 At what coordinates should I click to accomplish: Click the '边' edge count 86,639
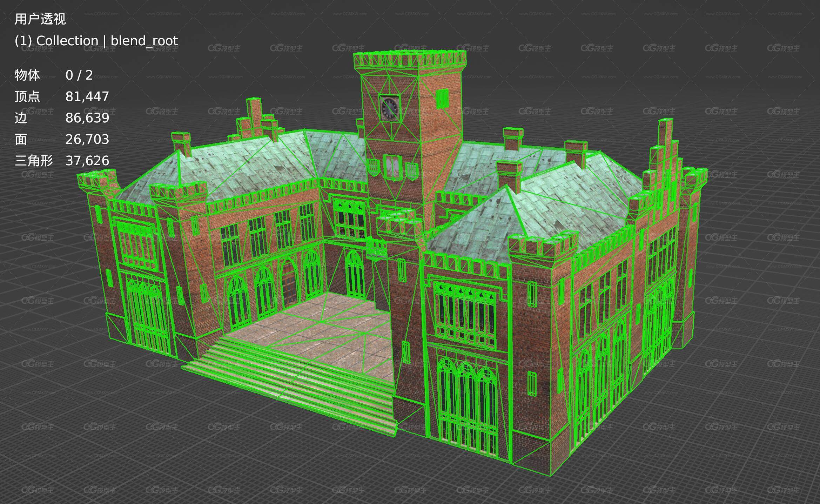pos(87,118)
